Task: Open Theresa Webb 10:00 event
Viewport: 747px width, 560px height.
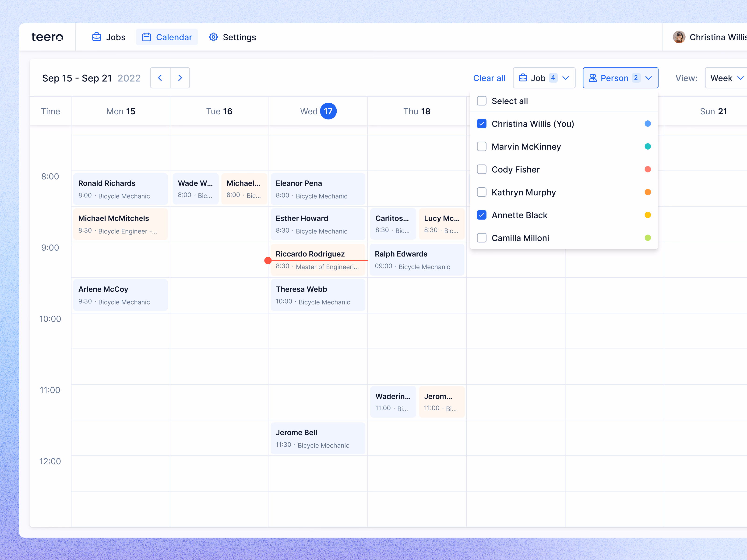Action: [x=318, y=295]
